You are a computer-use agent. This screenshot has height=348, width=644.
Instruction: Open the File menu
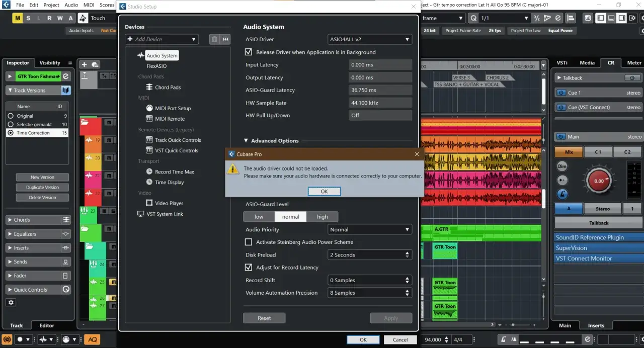[20, 5]
